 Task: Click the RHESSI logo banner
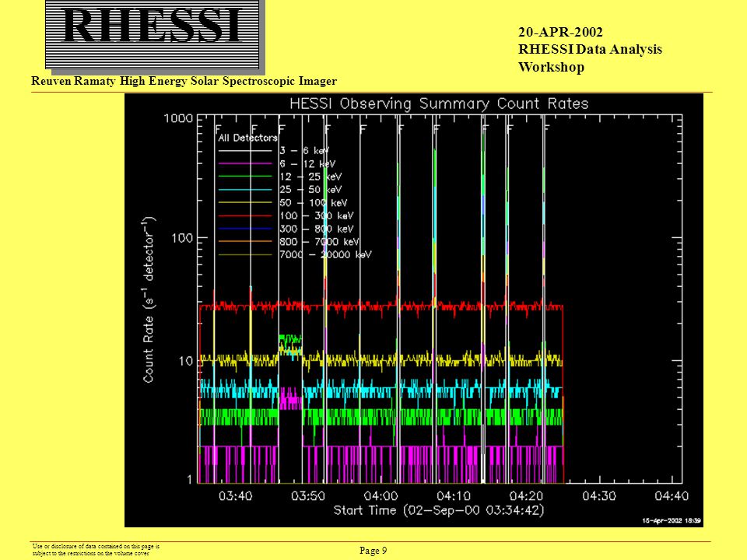pyautogui.click(x=153, y=34)
